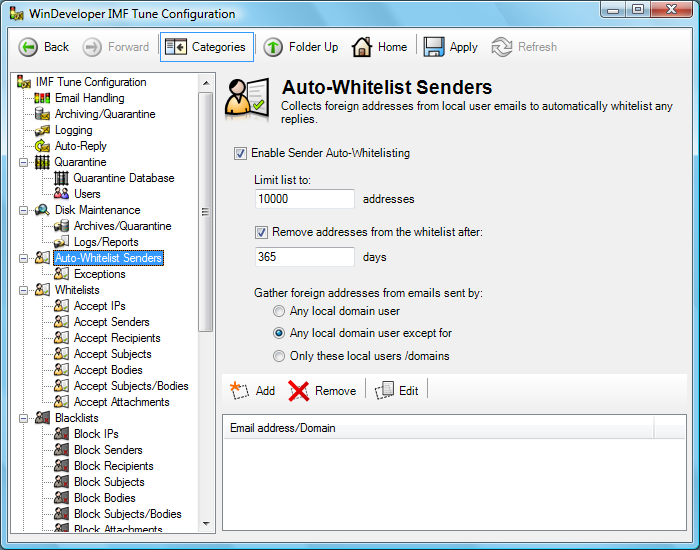The image size is (700, 550).
Task: Uncheck Enable Sender Auto-Whitelisting checkbox
Action: [240, 153]
